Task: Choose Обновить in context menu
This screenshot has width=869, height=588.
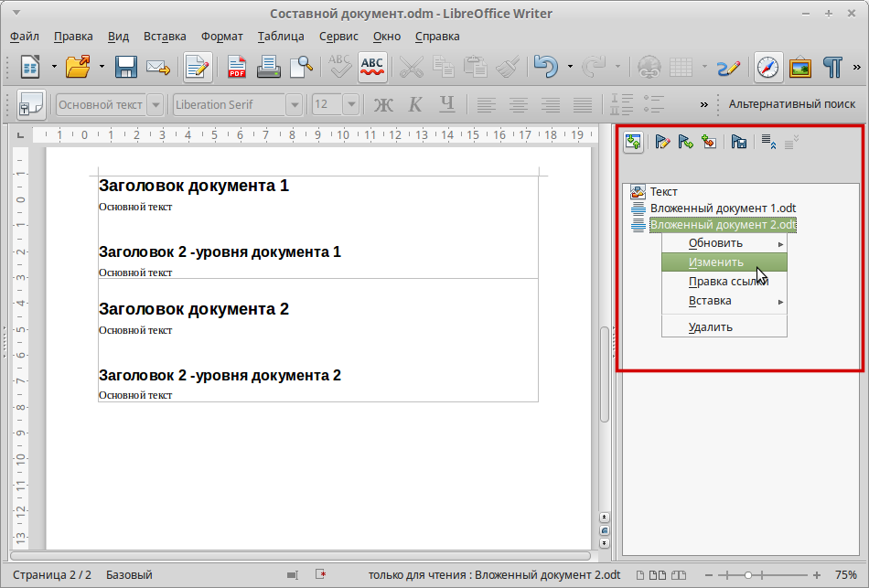Action: pos(724,243)
